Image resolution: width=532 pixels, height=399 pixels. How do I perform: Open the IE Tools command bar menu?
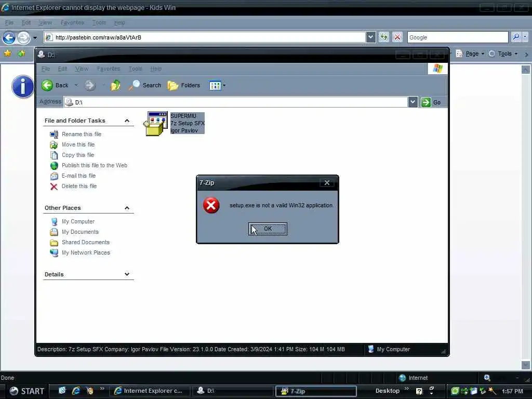[x=503, y=54]
